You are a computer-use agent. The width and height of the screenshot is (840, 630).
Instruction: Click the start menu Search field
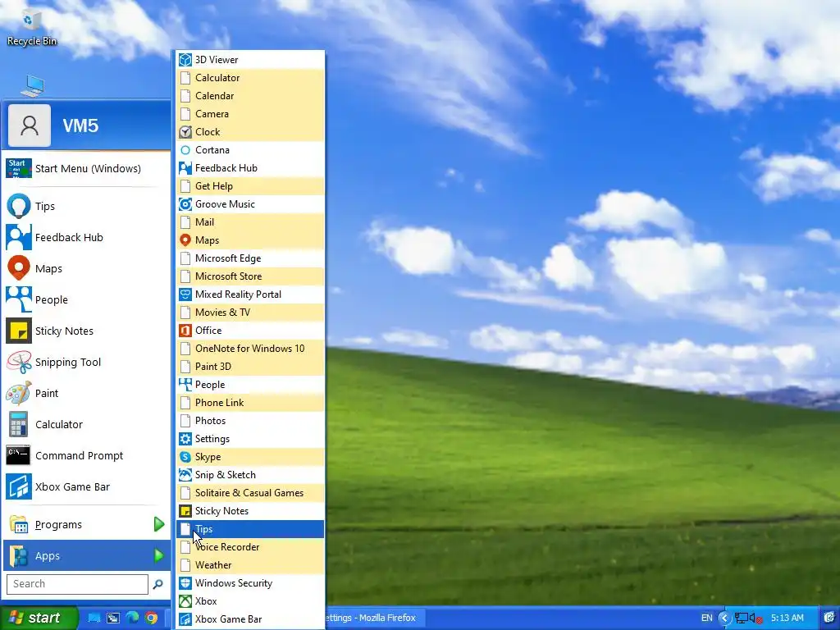tap(77, 584)
